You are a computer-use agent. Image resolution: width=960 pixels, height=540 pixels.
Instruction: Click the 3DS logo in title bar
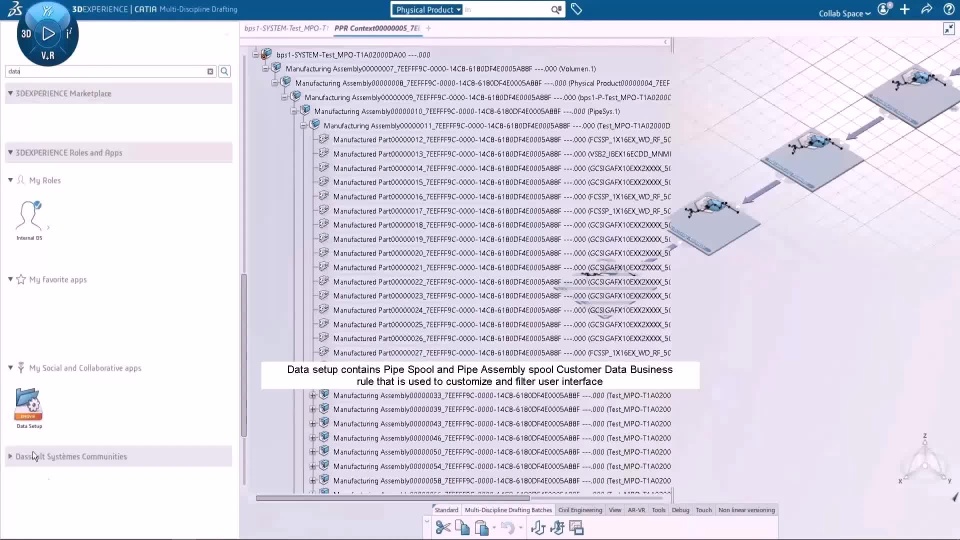coord(15,9)
